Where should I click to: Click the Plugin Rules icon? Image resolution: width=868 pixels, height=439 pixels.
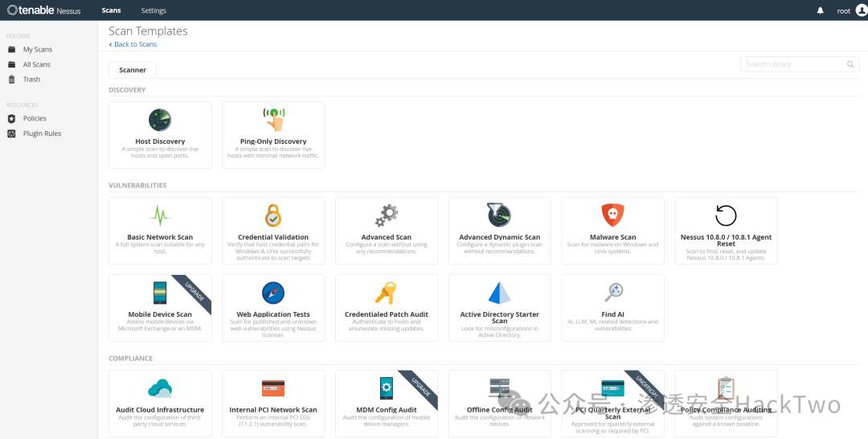11,133
